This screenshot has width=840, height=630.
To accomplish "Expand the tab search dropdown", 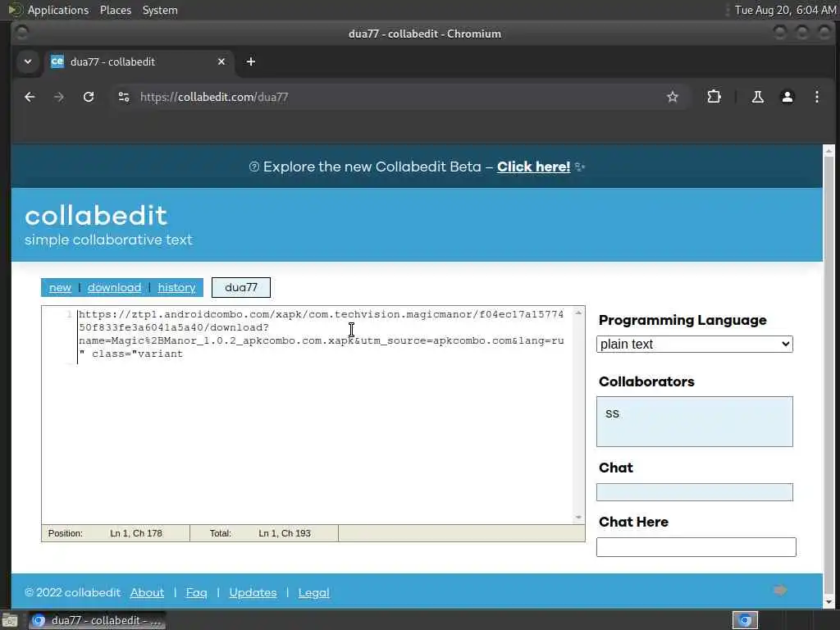I will click(28, 62).
